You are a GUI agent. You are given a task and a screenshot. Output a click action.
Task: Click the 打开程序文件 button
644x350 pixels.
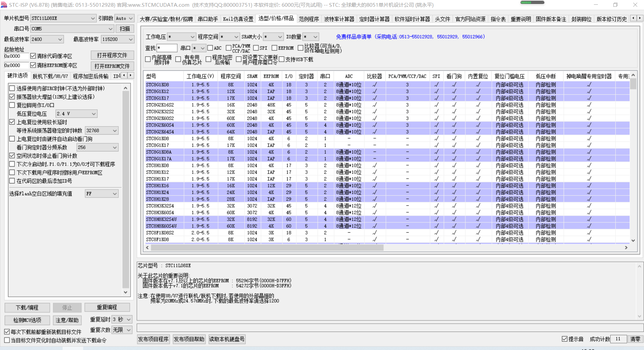tap(112, 55)
